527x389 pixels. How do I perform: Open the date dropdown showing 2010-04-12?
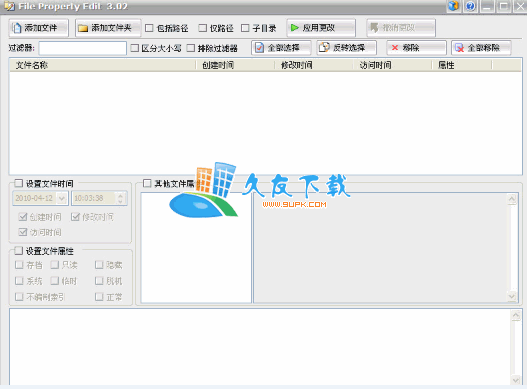pyautogui.click(x=62, y=198)
